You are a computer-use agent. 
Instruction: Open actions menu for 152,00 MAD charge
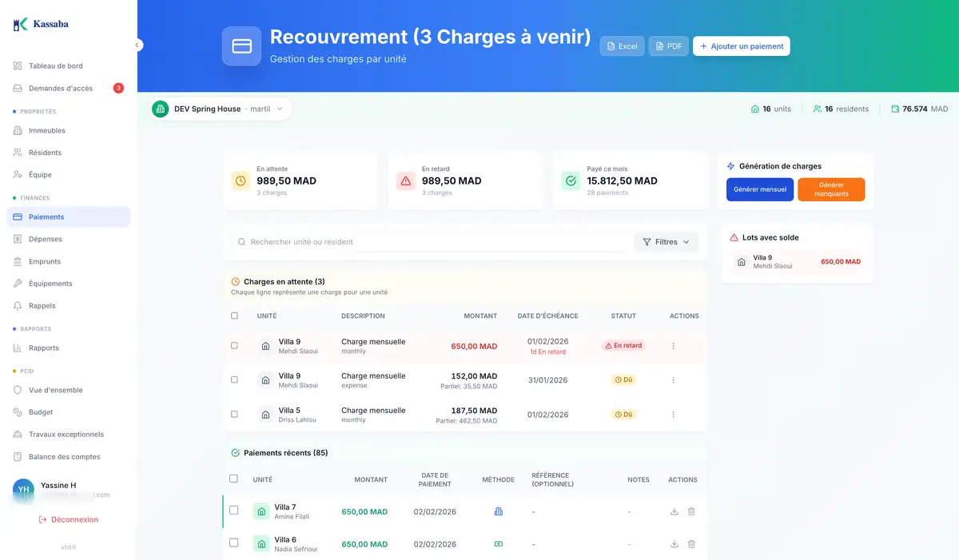click(x=673, y=380)
